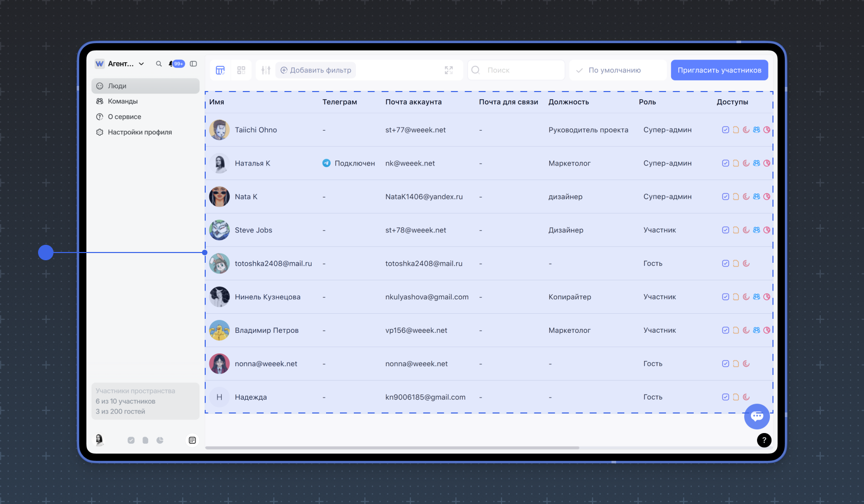Go to Настройки профиля in the sidebar
This screenshot has width=864, height=504.
click(x=139, y=132)
